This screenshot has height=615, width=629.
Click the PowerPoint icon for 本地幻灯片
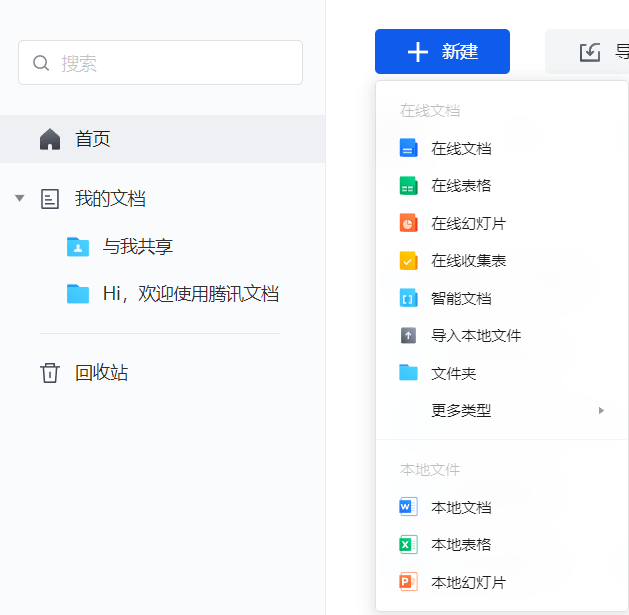coord(408,582)
